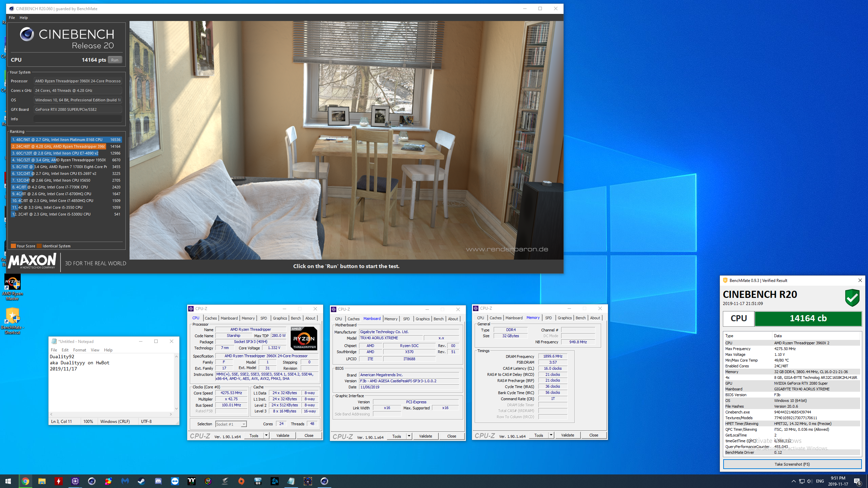
Task: Open the blue creature game taskbar icon
Action: tap(308, 481)
